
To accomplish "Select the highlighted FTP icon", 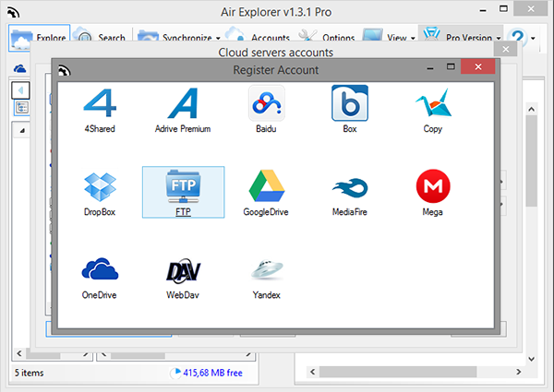I will [183, 187].
